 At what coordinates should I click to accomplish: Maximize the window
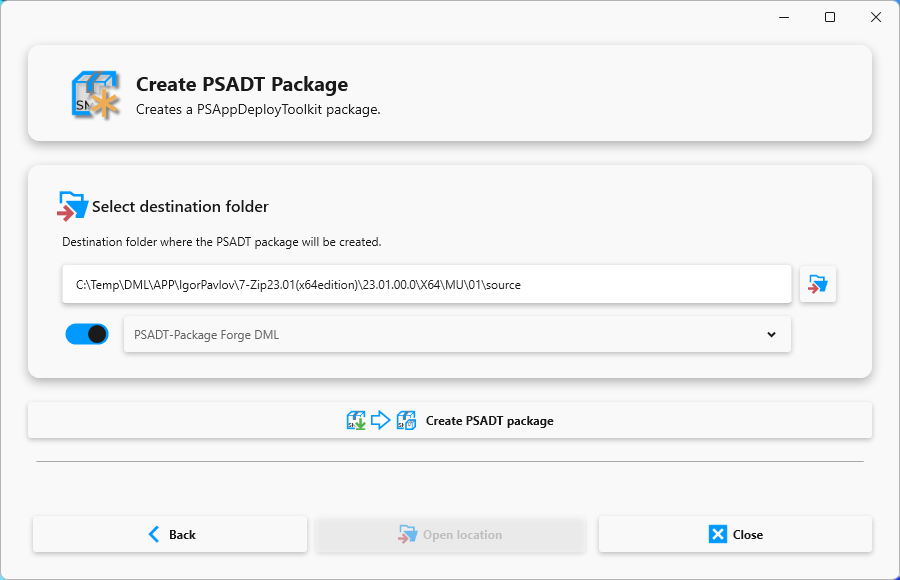pos(830,17)
